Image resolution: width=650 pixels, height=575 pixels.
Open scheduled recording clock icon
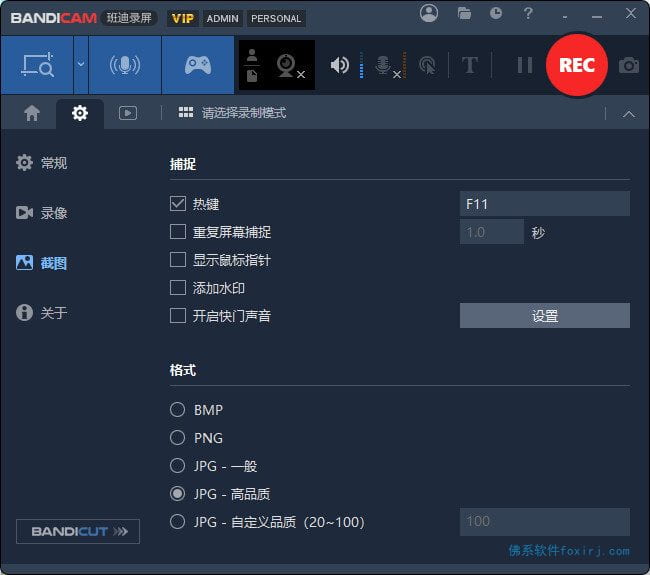click(x=496, y=14)
